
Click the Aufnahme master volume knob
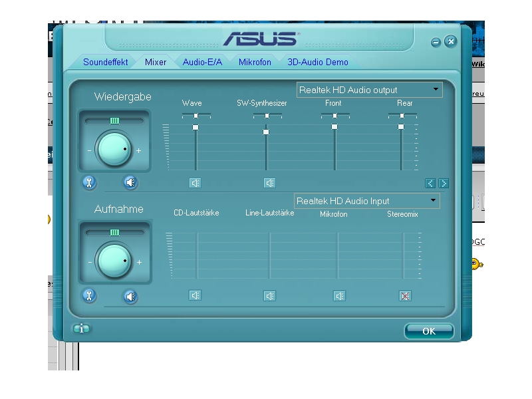[114, 261]
